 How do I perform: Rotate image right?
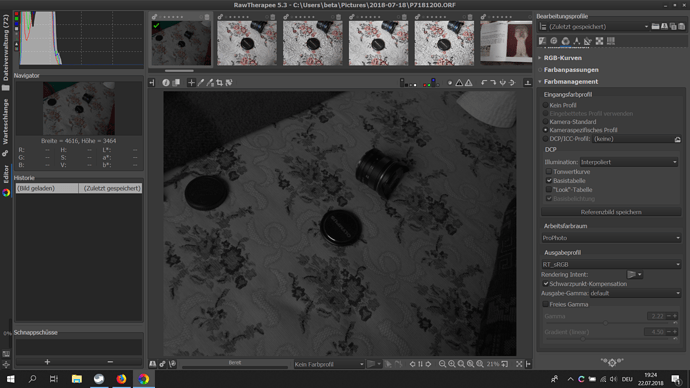click(x=493, y=83)
